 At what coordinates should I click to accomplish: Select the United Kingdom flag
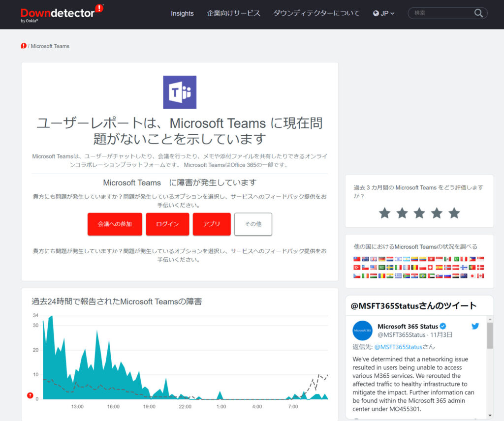pos(374,259)
